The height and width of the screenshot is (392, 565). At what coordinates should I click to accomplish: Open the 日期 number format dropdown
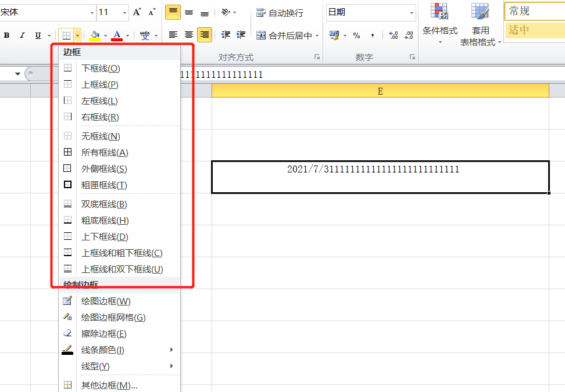tap(412, 12)
